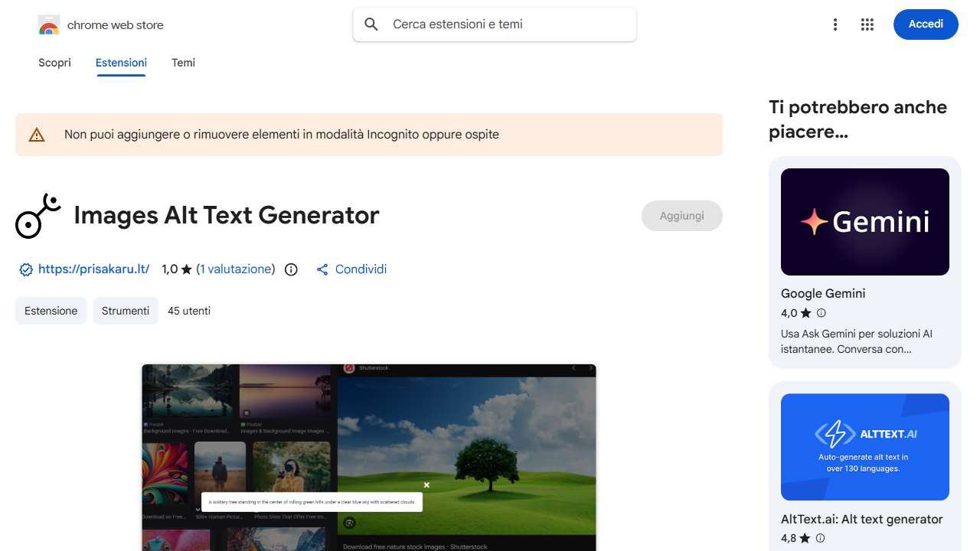Open the 1 valutazione reviews link
The height and width of the screenshot is (551, 980).
pos(235,269)
